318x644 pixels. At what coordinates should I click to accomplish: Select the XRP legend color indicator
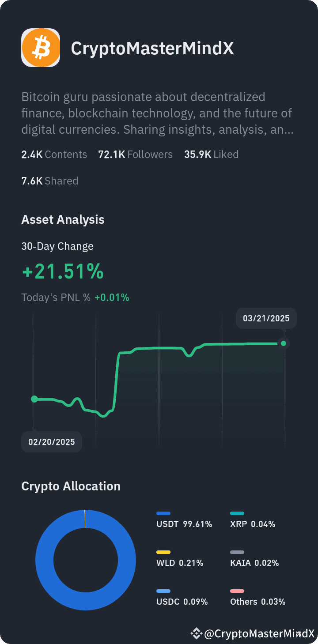[237, 513]
